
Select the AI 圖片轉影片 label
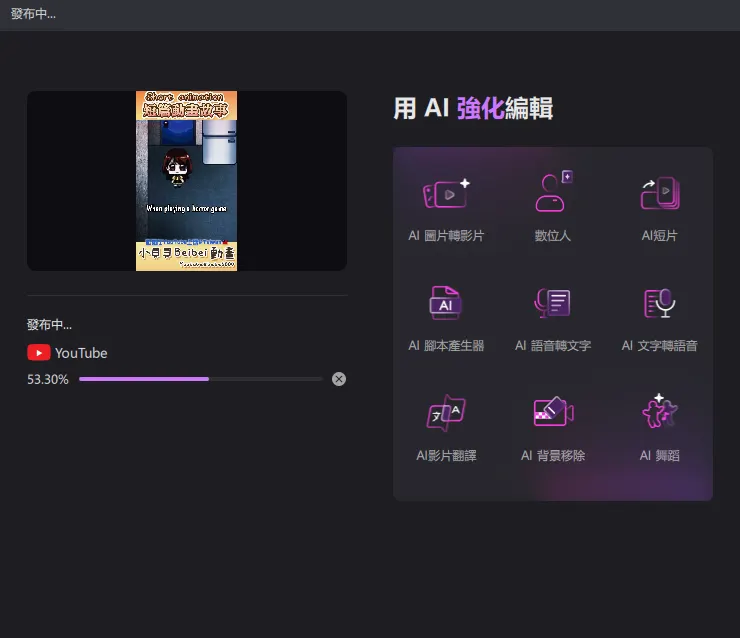(x=446, y=235)
